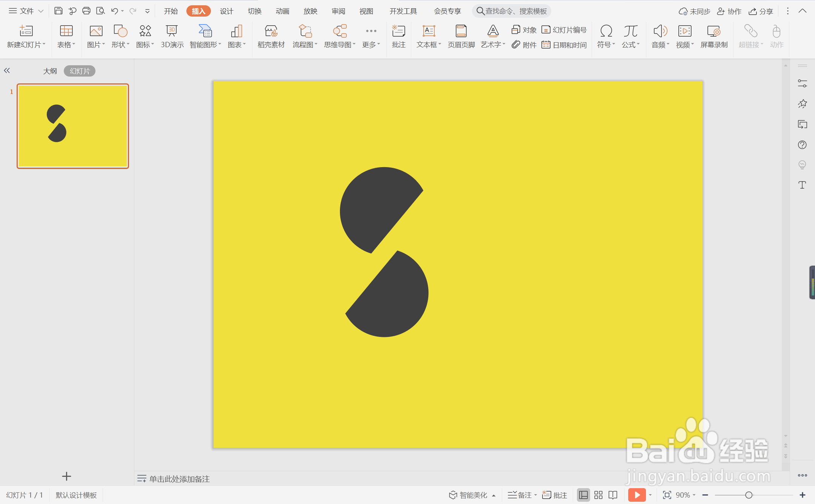Click the 未同步 sync status button
This screenshot has width=815, height=504.
[694, 11]
